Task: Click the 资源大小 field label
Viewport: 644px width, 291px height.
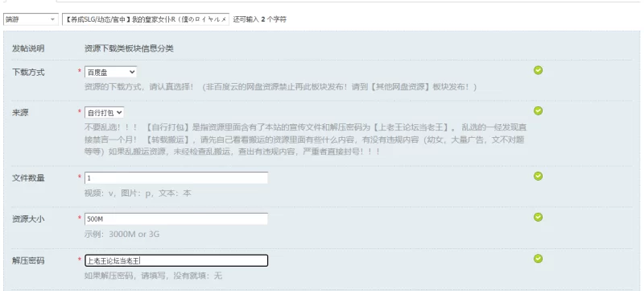Action: [x=28, y=219]
